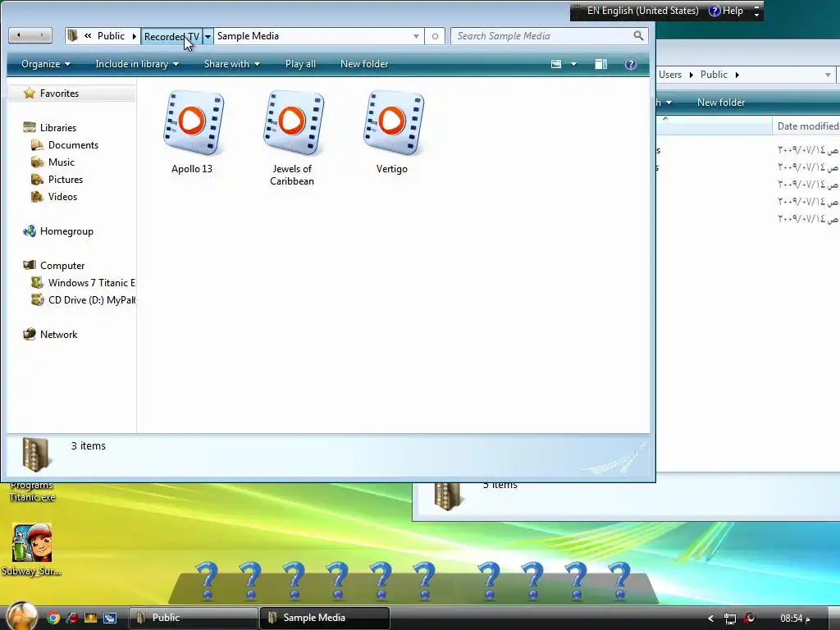
Task: Open the Organize dropdown menu
Action: click(x=46, y=64)
